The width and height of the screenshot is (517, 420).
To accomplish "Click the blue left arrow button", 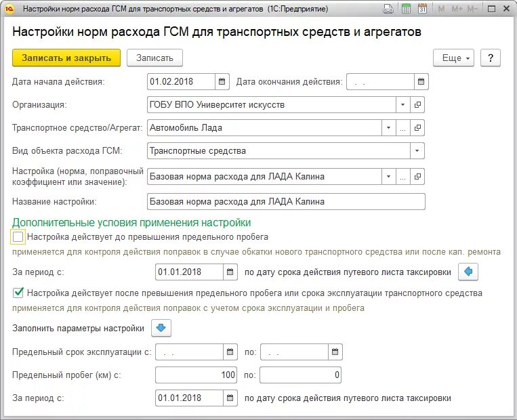I will (468, 272).
